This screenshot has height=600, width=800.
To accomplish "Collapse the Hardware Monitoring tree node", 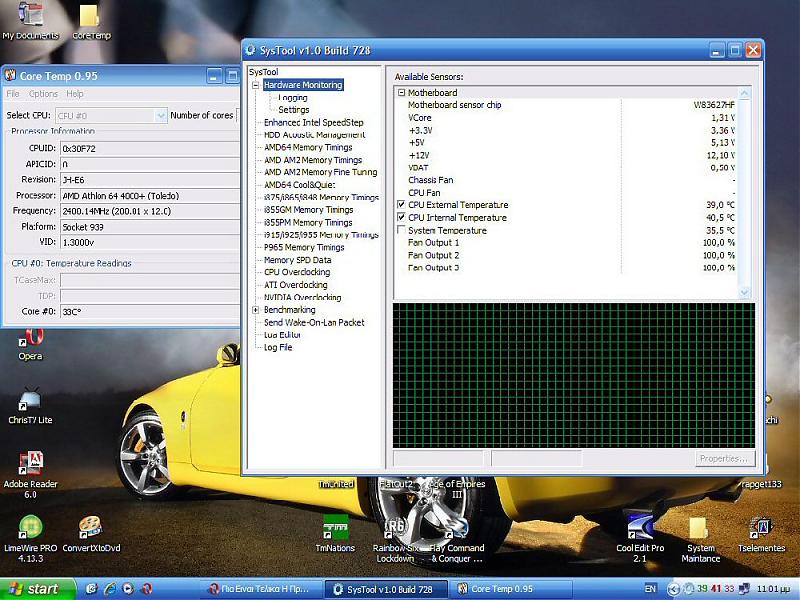I will click(x=256, y=85).
